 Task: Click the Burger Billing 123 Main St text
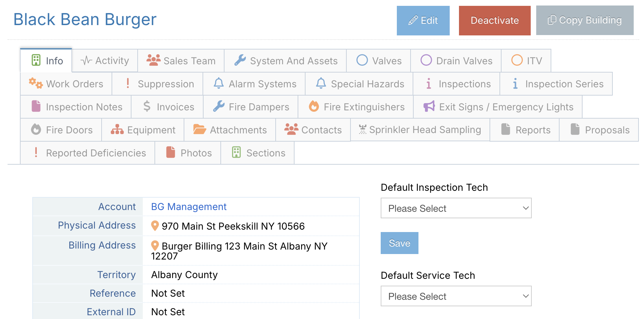(239, 251)
